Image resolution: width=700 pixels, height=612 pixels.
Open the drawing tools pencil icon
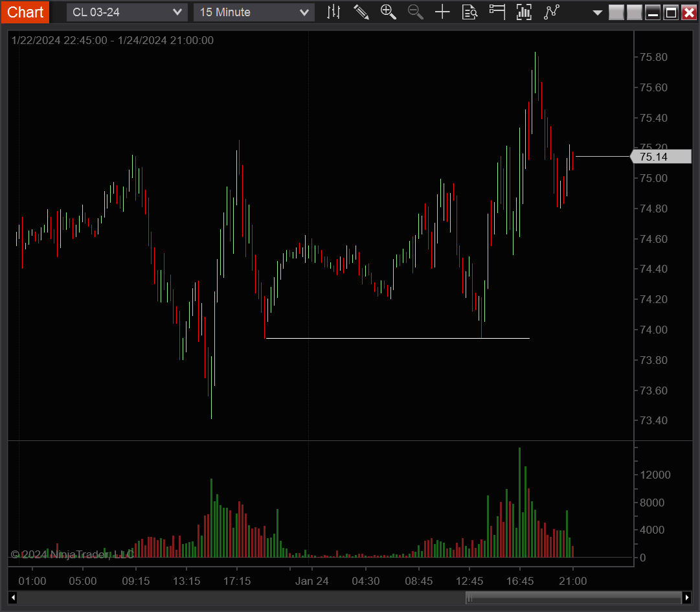[361, 12]
